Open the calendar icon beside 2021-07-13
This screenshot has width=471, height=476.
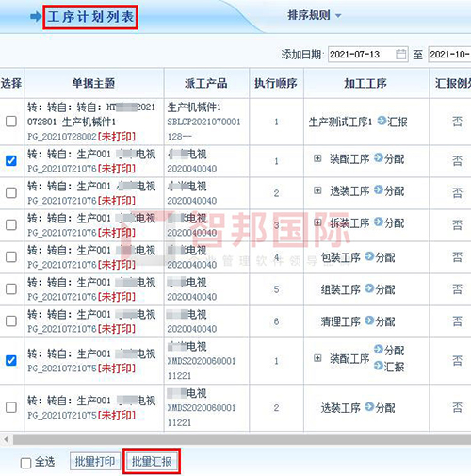point(400,55)
